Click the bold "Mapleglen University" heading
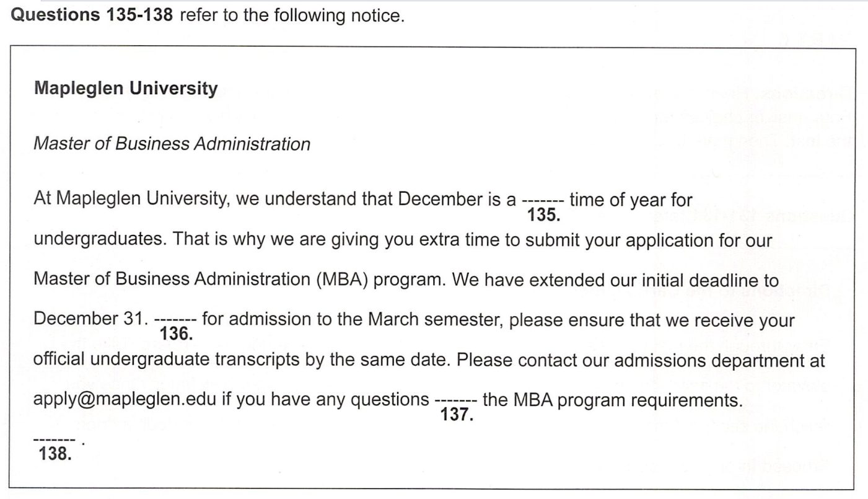Viewport: 868px width, 499px height. (126, 89)
